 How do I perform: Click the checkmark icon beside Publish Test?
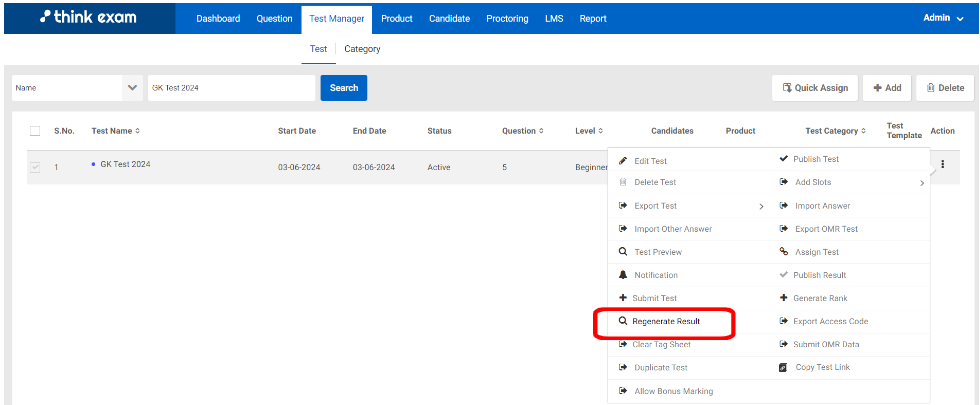click(784, 159)
